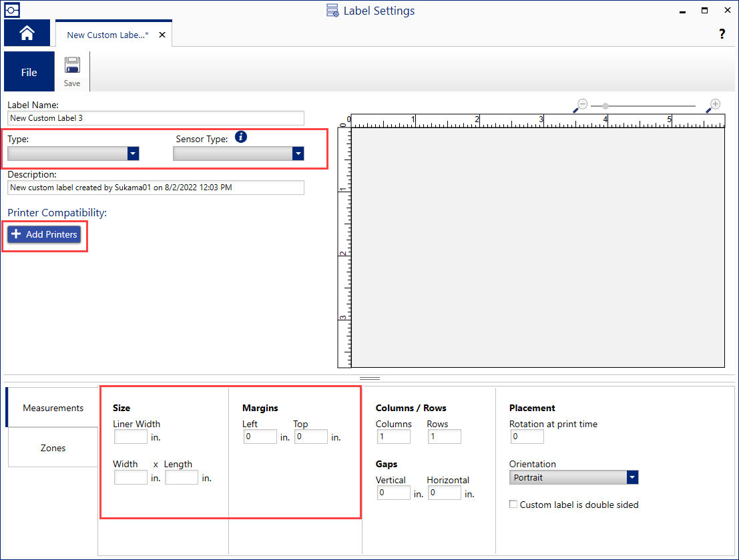Click the zoom out magnifier icon
739x560 pixels.
coord(581,105)
